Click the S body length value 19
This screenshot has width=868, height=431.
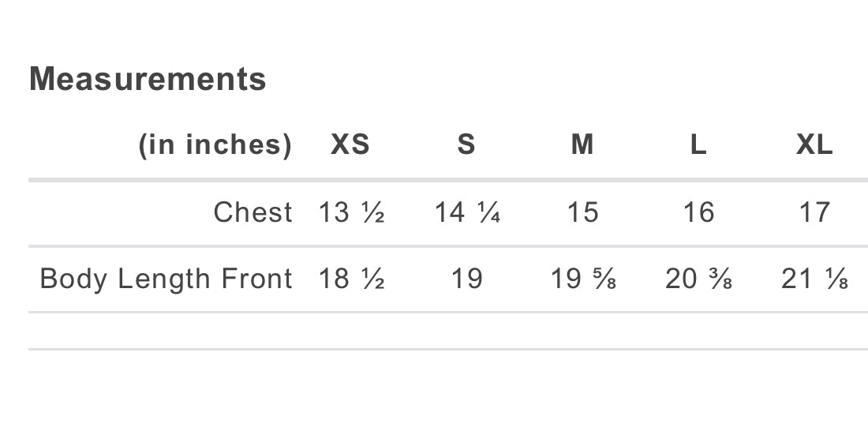click(466, 279)
